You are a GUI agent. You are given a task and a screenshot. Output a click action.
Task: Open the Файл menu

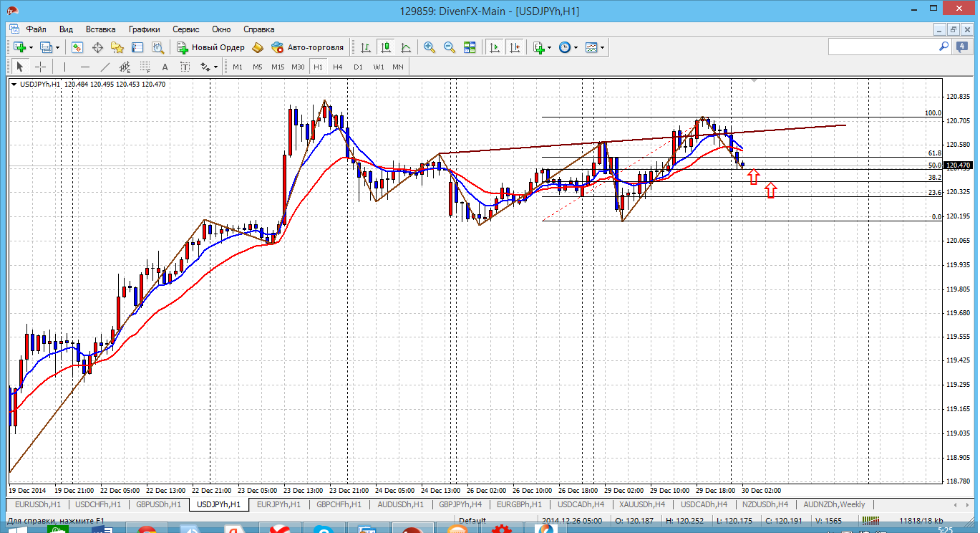tap(37, 29)
